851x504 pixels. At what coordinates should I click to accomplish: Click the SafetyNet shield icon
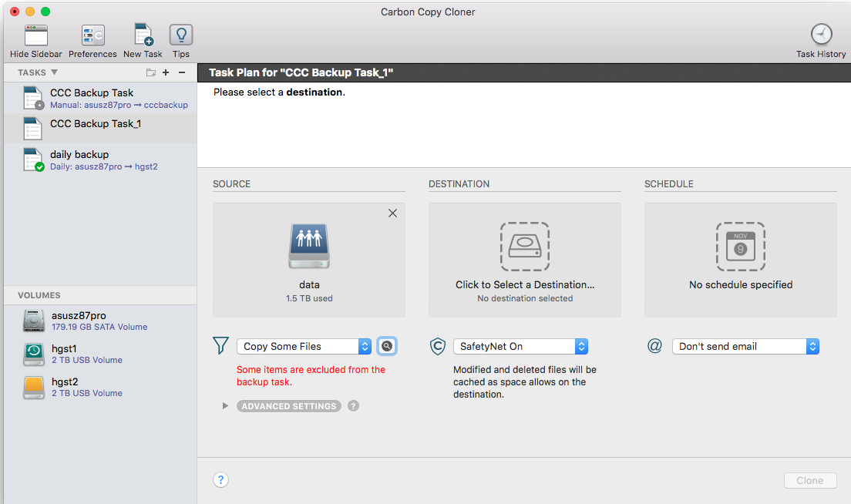point(437,345)
